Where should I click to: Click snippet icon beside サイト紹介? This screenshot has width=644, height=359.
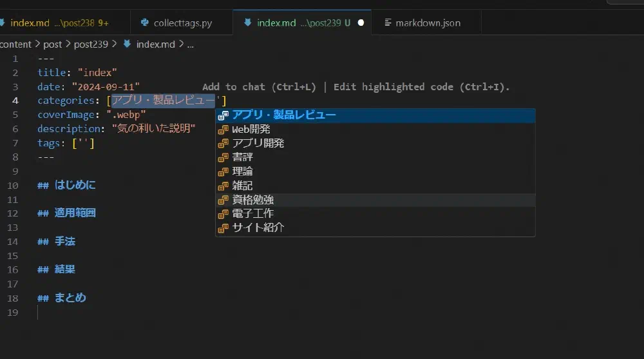(223, 228)
